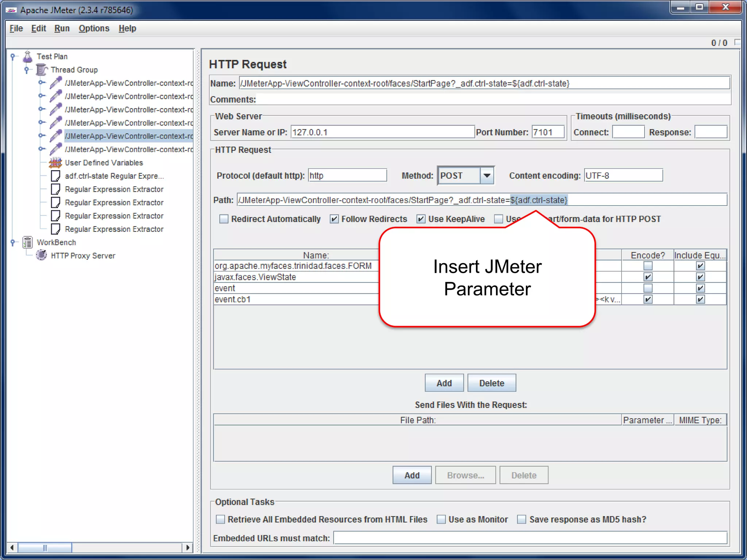The image size is (747, 560).
Task: Expand the highlighted sampler node handle
Action: pyautogui.click(x=41, y=136)
